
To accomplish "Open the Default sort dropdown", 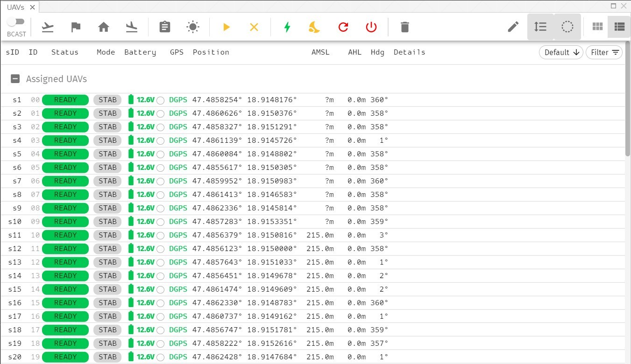I will pyautogui.click(x=560, y=52).
